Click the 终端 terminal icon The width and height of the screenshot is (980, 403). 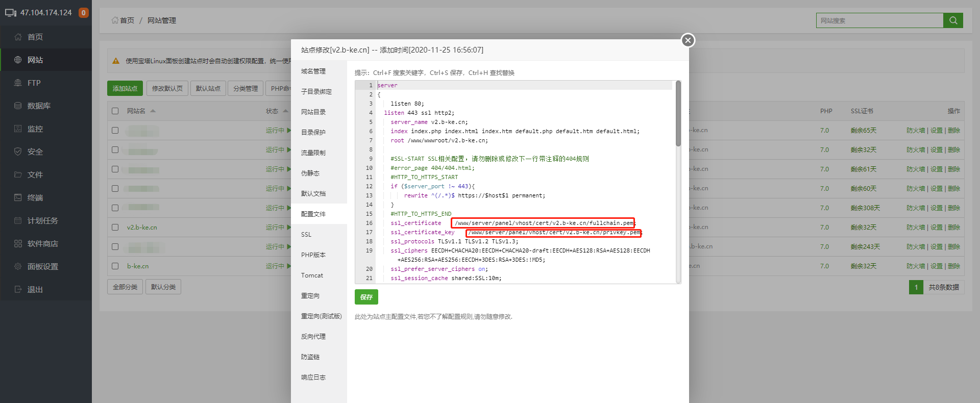[18, 197]
